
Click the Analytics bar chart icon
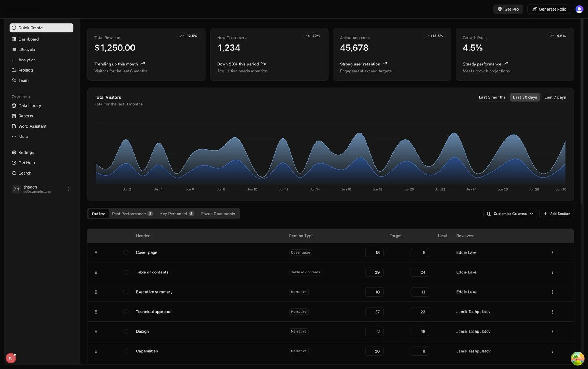pos(14,60)
